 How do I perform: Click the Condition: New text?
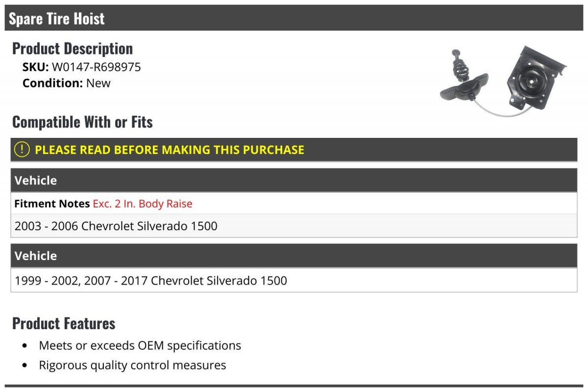tap(67, 83)
